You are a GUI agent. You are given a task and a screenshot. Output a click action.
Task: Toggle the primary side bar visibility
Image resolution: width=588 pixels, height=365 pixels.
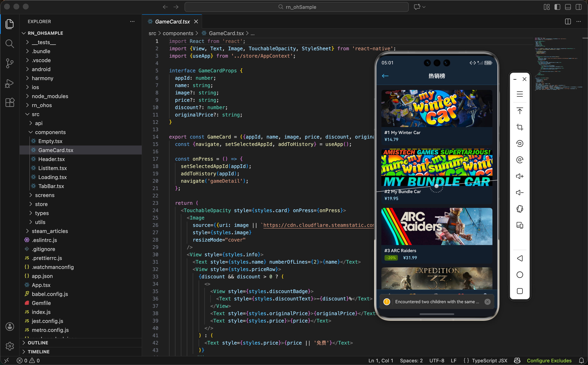coord(557,7)
